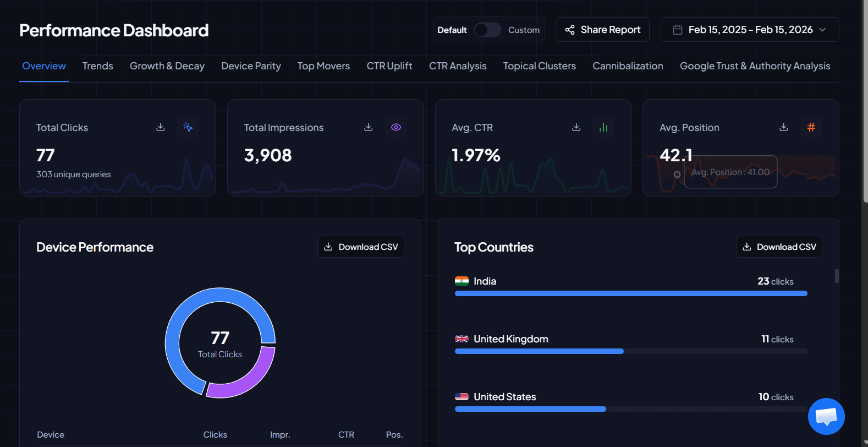Click the eye icon on Total Impressions card
Image resolution: width=868 pixels, height=447 pixels.
pyautogui.click(x=396, y=127)
